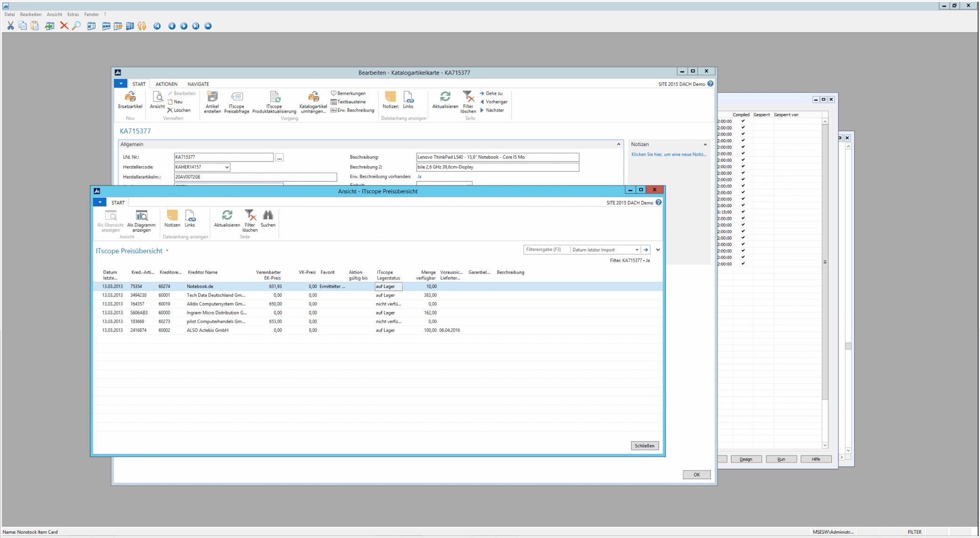This screenshot has width=980, height=538.
Task: Click the Schließen button
Action: pyautogui.click(x=645, y=446)
